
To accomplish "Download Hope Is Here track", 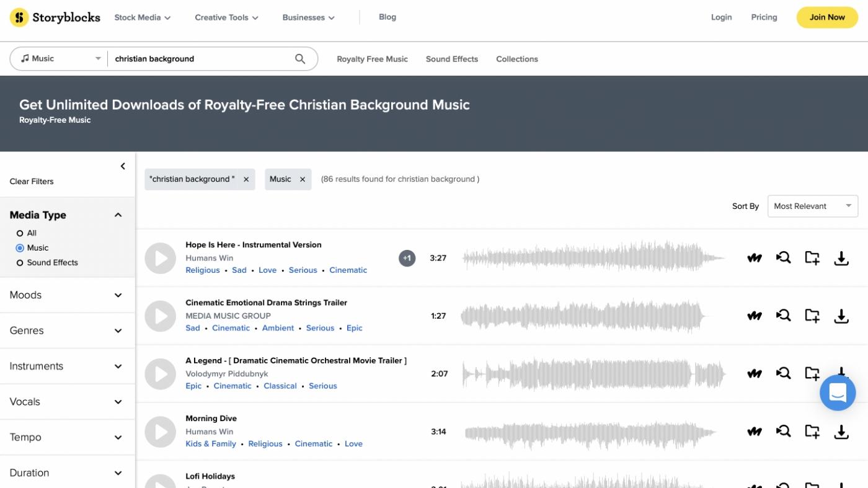I will click(841, 258).
